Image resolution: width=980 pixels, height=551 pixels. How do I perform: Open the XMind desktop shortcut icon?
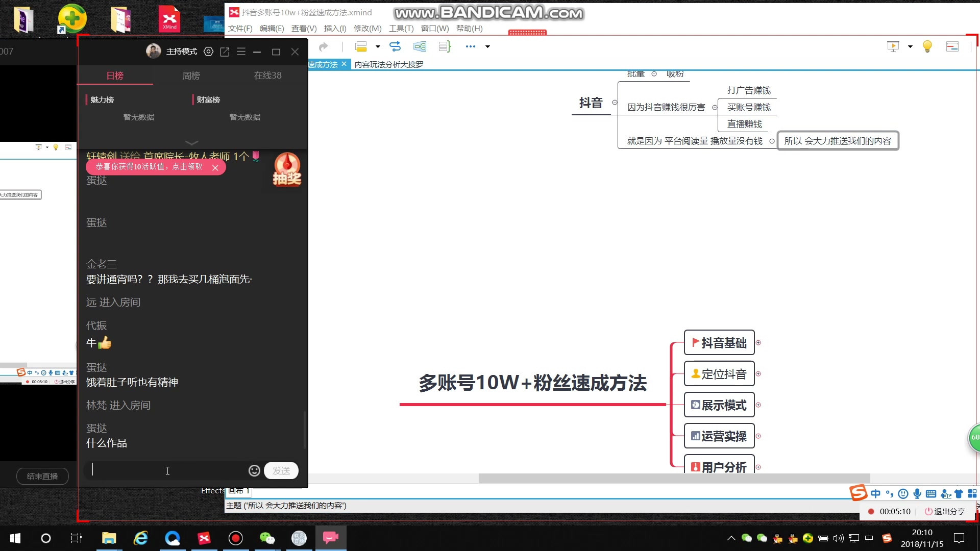pyautogui.click(x=169, y=19)
